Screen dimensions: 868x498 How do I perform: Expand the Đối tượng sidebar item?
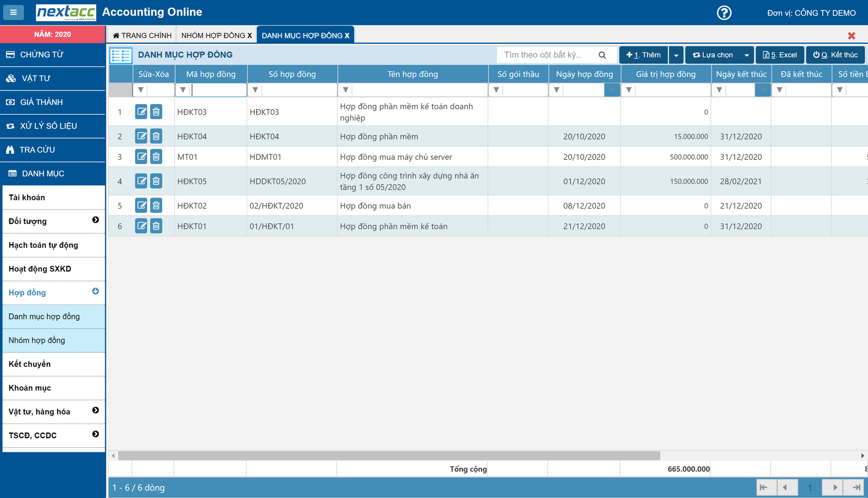95,220
